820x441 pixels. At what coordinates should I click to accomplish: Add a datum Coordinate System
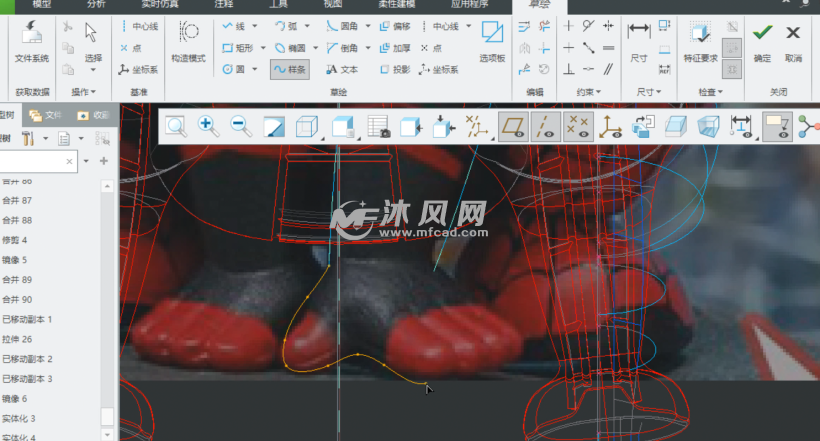point(138,69)
